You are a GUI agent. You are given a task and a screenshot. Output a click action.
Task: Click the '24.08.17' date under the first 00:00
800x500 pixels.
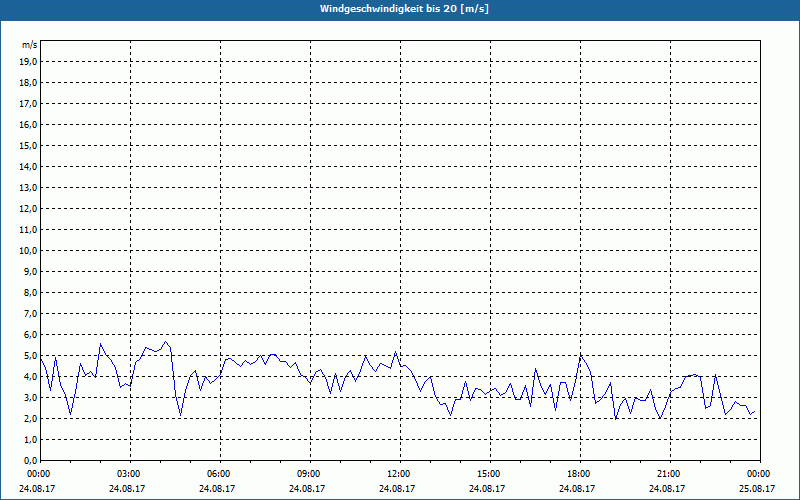37,488
